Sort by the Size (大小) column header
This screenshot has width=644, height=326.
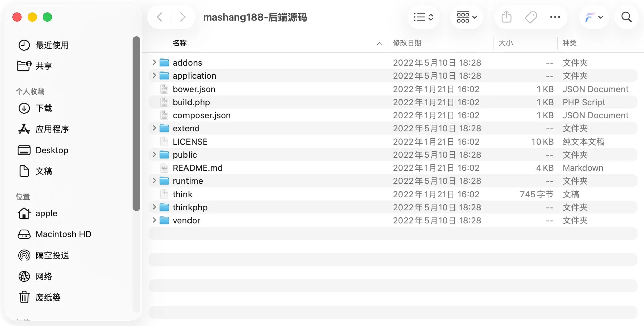point(506,43)
